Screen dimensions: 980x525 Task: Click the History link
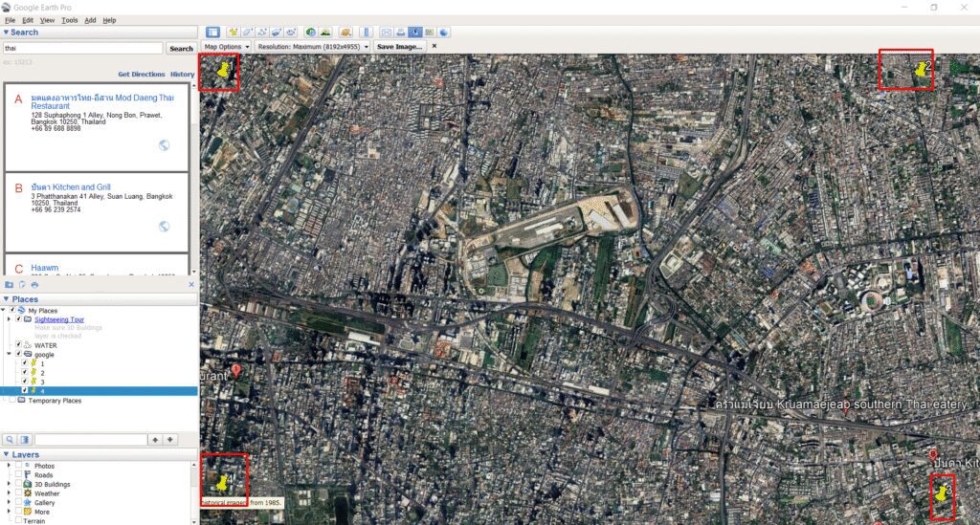coord(183,74)
